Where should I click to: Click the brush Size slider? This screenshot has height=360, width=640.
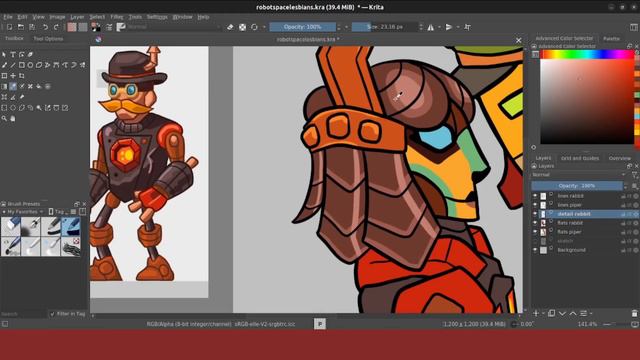click(384, 27)
